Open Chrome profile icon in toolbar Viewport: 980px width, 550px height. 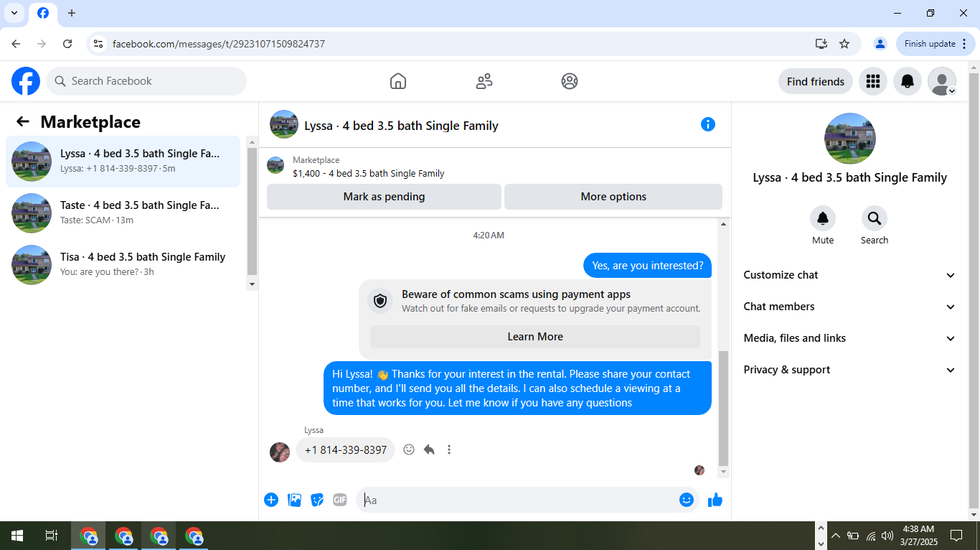coord(880,44)
